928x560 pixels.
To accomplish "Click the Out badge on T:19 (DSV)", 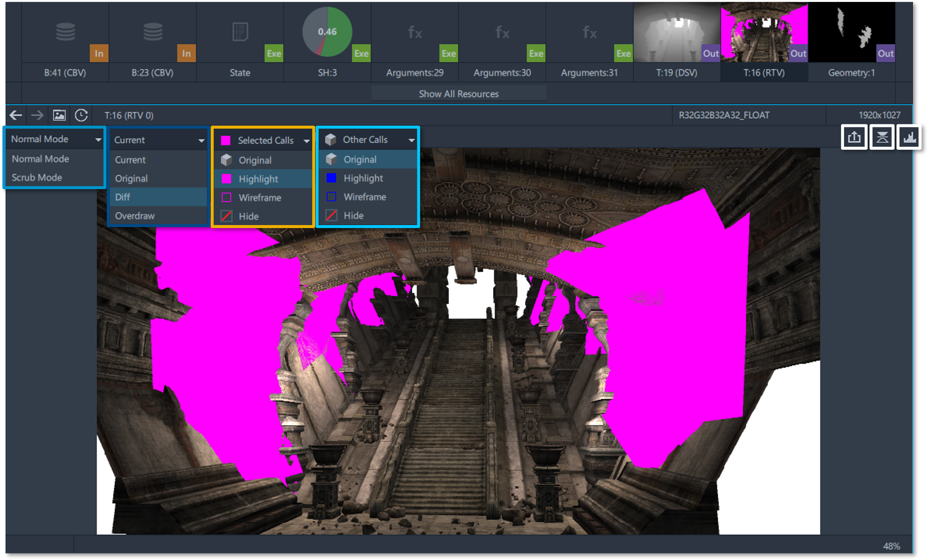I will 711,53.
